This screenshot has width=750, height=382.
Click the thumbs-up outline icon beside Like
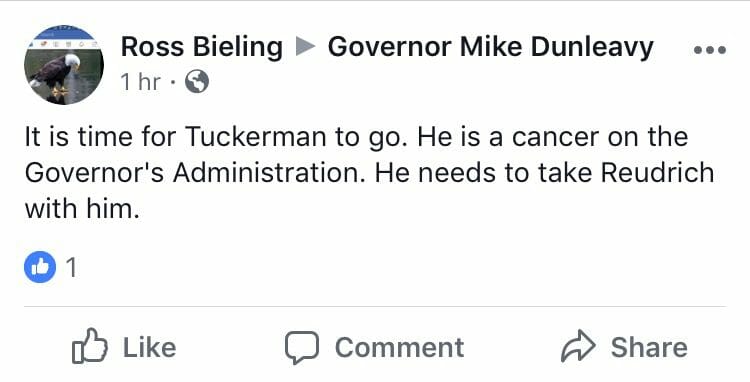(x=89, y=346)
